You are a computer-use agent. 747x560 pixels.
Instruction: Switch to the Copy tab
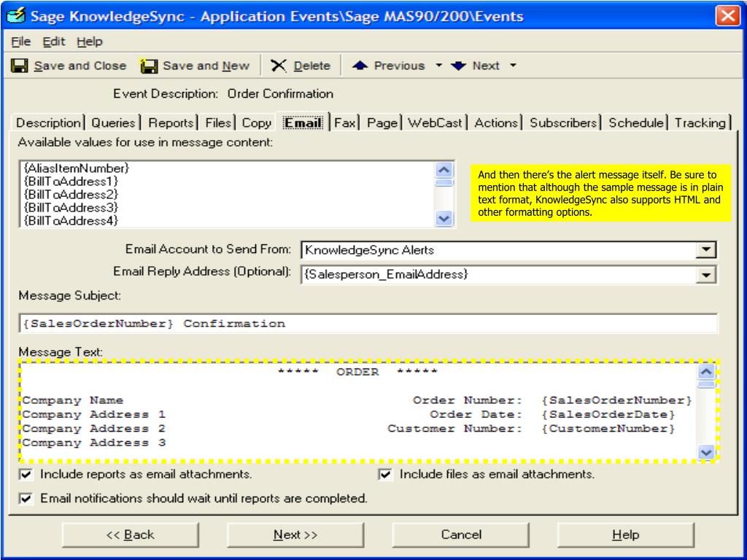pos(256,122)
